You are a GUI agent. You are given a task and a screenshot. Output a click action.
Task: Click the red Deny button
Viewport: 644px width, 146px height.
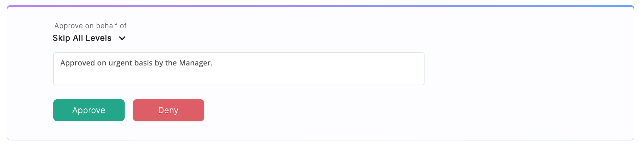(168, 110)
